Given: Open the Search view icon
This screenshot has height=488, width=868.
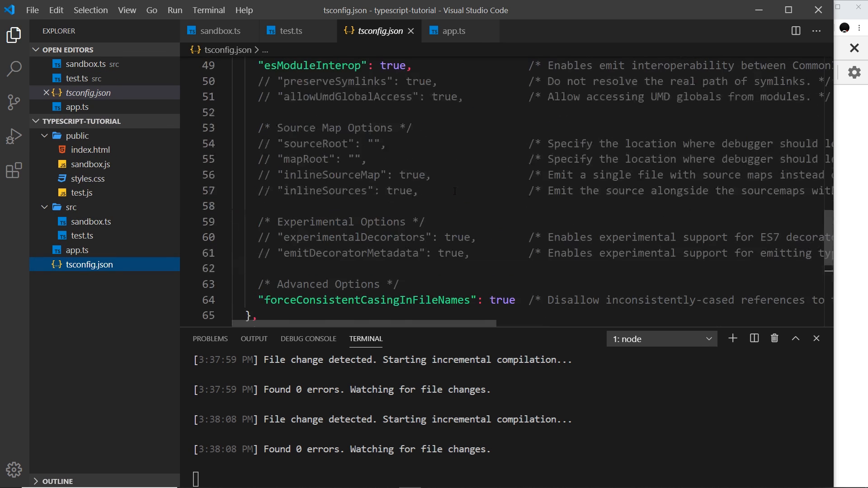Looking at the screenshot, I should pyautogui.click(x=14, y=69).
